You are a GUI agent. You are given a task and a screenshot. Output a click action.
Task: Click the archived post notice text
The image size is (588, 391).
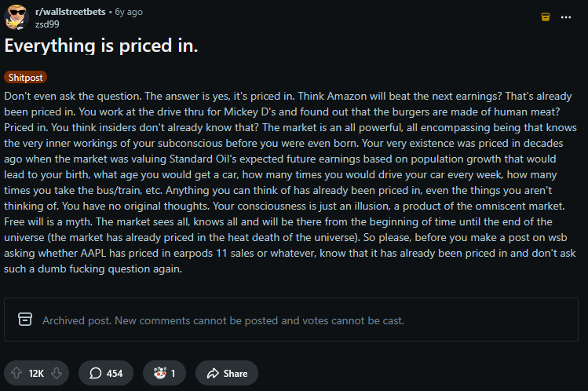(x=223, y=320)
